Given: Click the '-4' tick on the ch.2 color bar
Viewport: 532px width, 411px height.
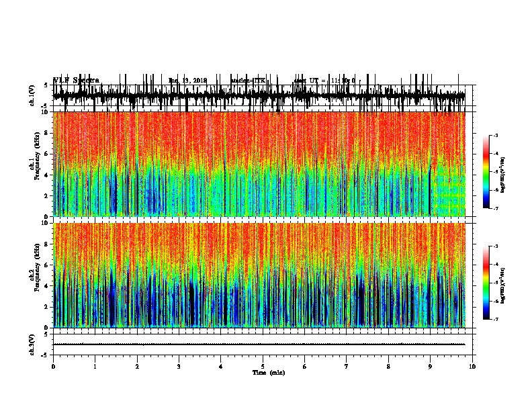Looking at the screenshot, I should click(496, 265).
